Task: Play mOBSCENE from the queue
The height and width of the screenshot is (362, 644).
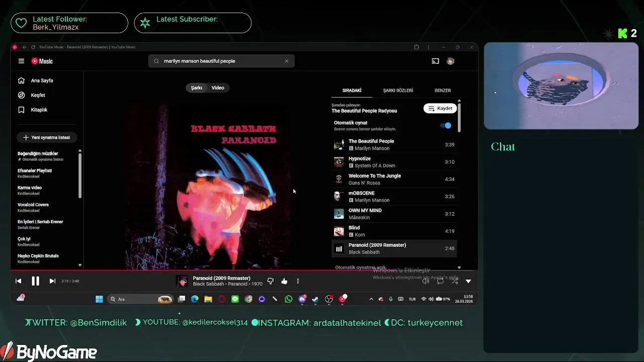Action: click(x=394, y=197)
